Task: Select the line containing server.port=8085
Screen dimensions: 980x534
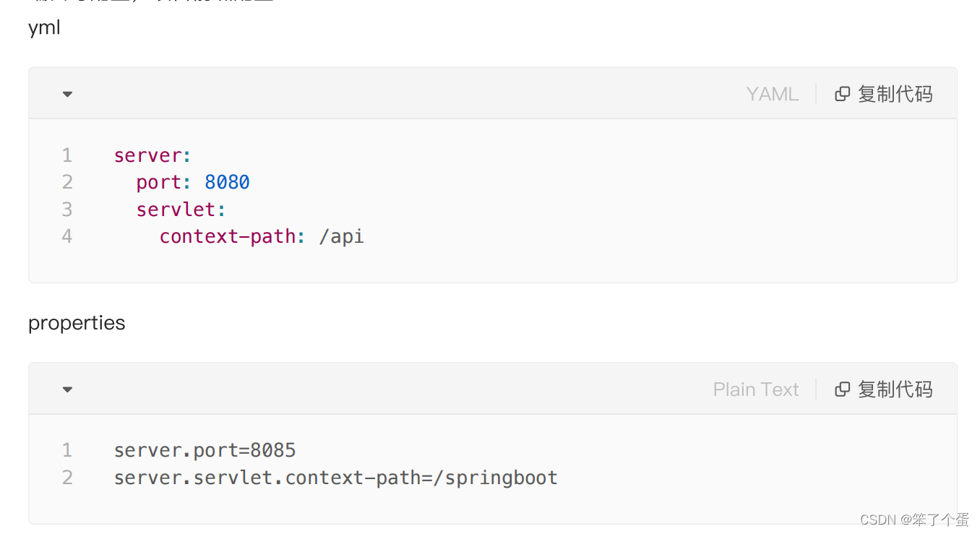Action: 205,449
